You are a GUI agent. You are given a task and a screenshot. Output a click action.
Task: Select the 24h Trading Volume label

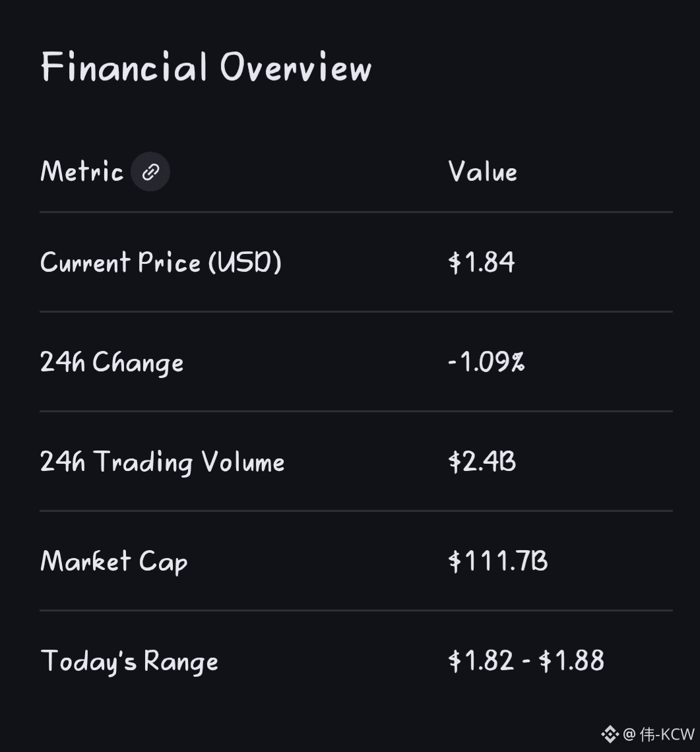pyautogui.click(x=162, y=462)
